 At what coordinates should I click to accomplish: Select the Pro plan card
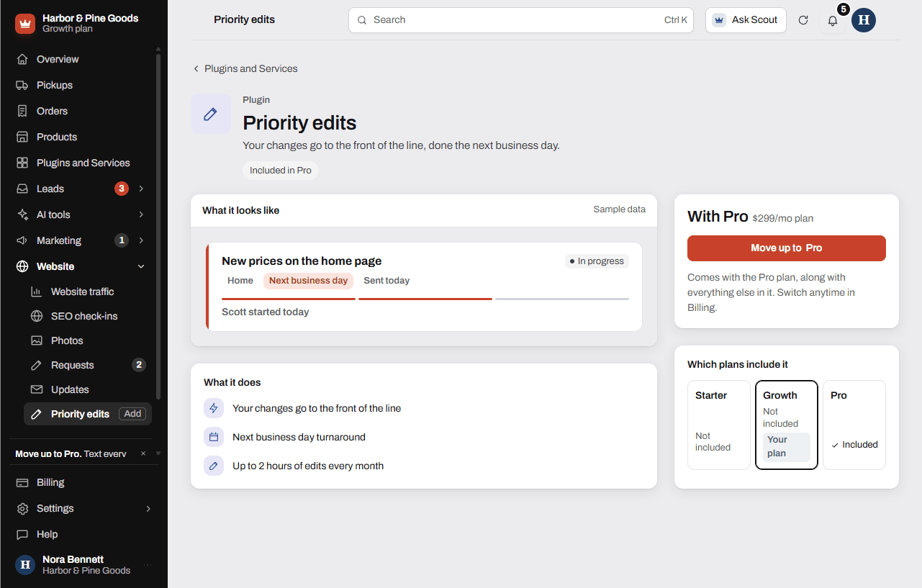pyautogui.click(x=854, y=425)
